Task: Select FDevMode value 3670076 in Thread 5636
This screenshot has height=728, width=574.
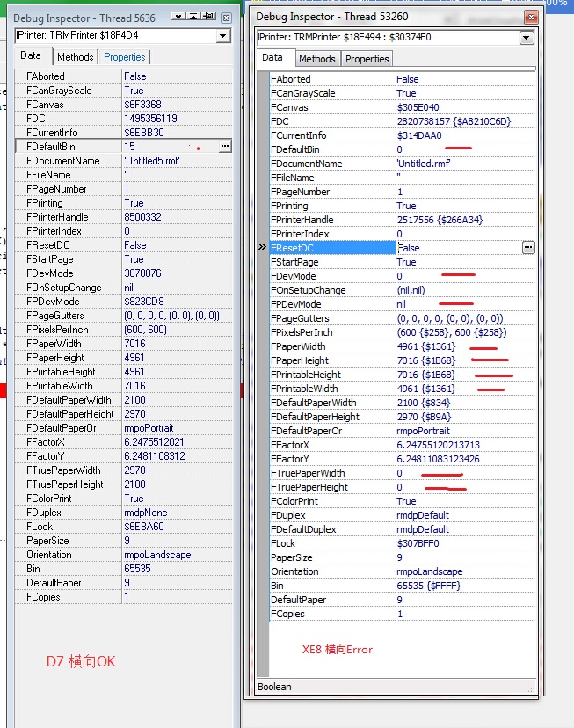Action: [142, 273]
